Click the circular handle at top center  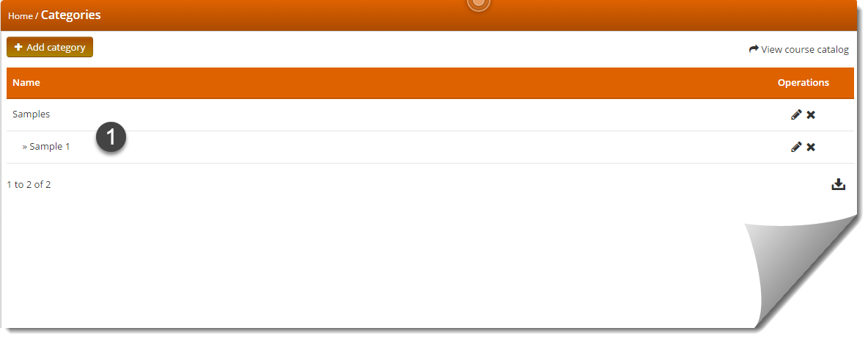click(479, 4)
